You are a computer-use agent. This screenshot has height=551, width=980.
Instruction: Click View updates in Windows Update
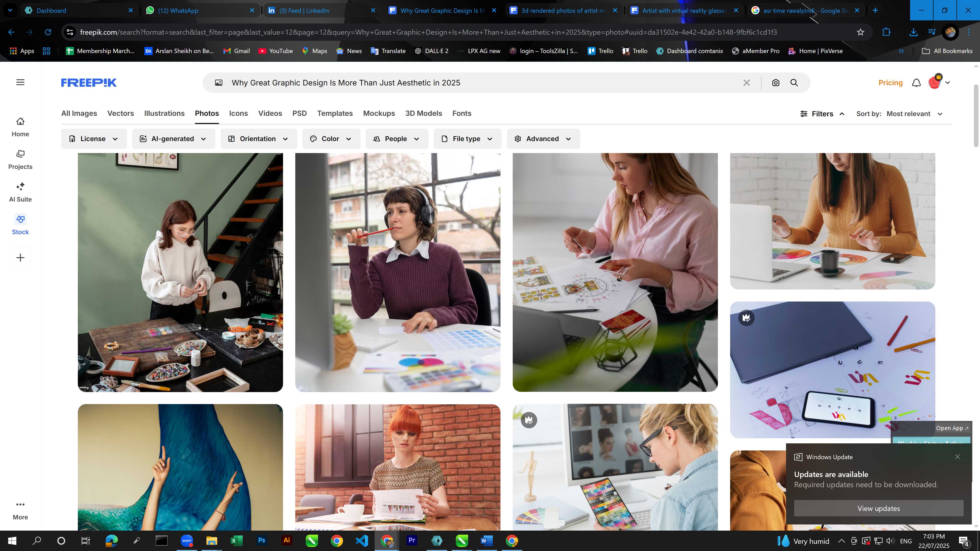pos(878,508)
